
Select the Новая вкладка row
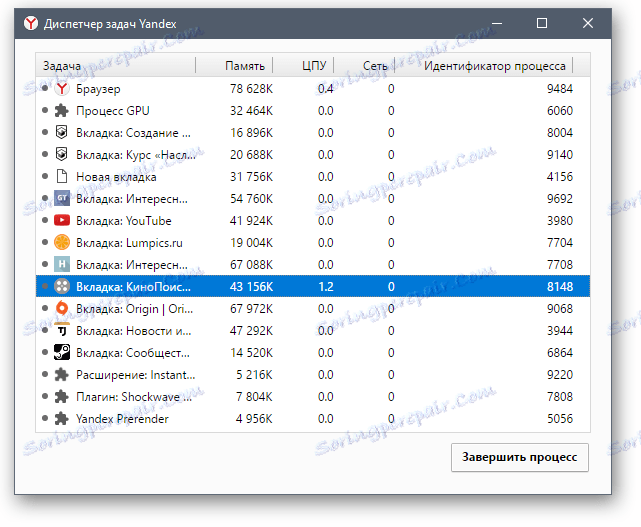313,177
